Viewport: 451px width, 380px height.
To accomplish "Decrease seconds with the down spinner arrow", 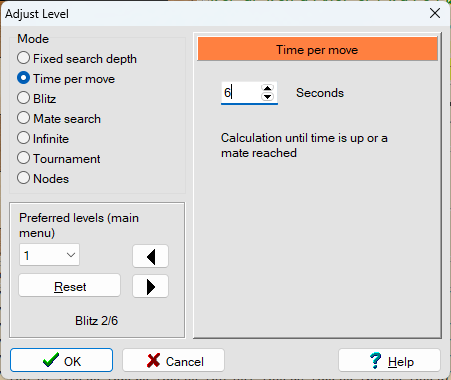I will tap(267, 97).
